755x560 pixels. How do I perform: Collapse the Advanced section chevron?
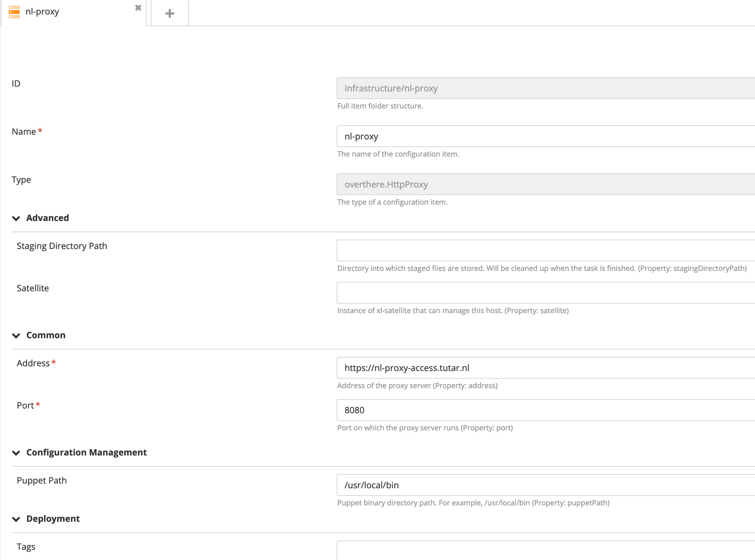point(16,218)
